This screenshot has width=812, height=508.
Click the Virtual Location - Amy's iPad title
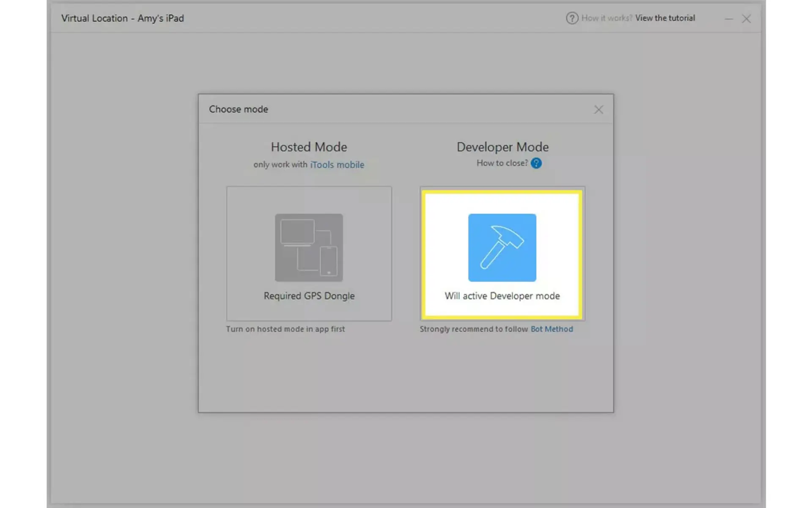click(x=123, y=18)
